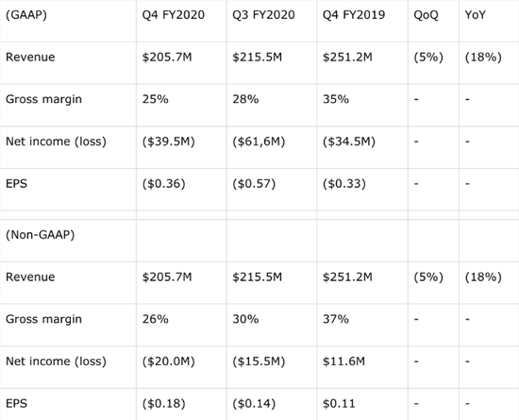
Task: Select GAAP revenue YoY (18%) cell
Action: pyautogui.click(x=483, y=58)
